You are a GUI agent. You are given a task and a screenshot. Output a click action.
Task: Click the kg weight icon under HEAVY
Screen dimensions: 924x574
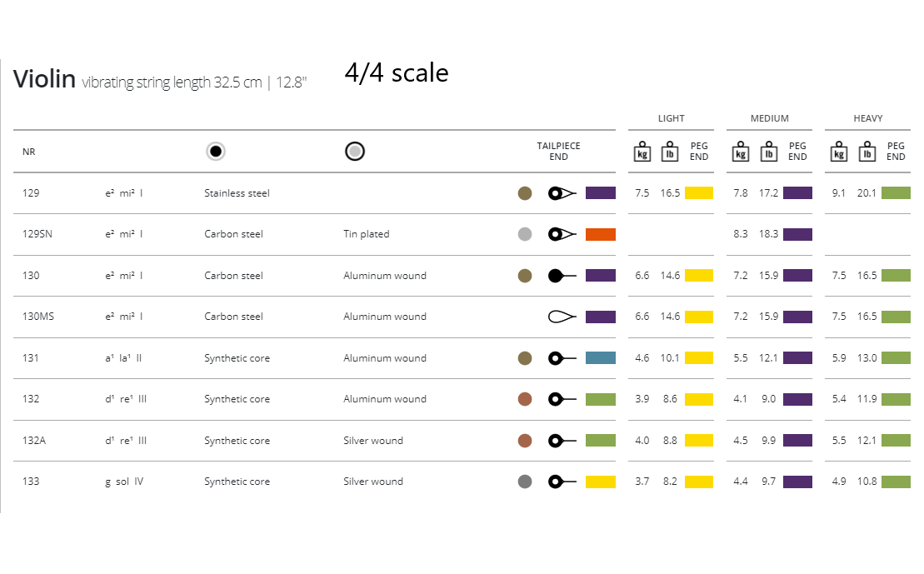coord(839,152)
